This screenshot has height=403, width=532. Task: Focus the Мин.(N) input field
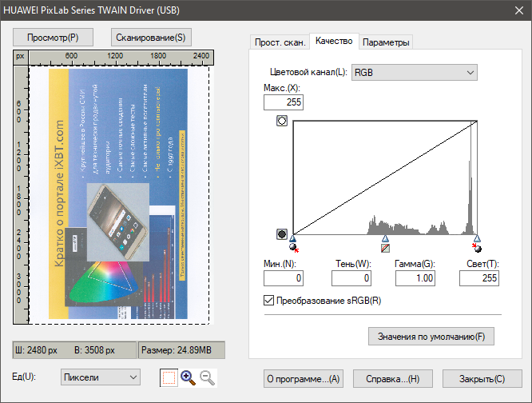(284, 278)
